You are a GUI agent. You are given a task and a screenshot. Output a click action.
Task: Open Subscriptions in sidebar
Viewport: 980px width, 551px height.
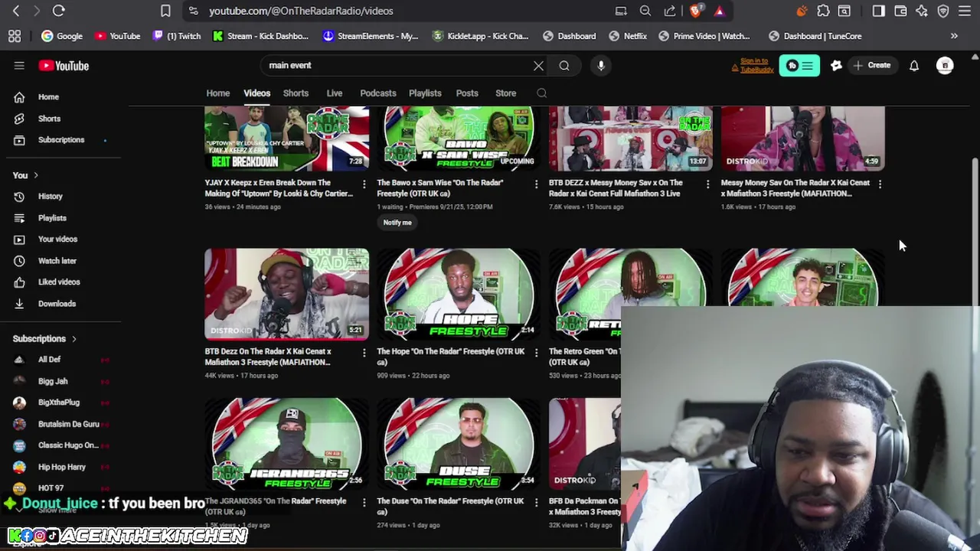(x=61, y=140)
